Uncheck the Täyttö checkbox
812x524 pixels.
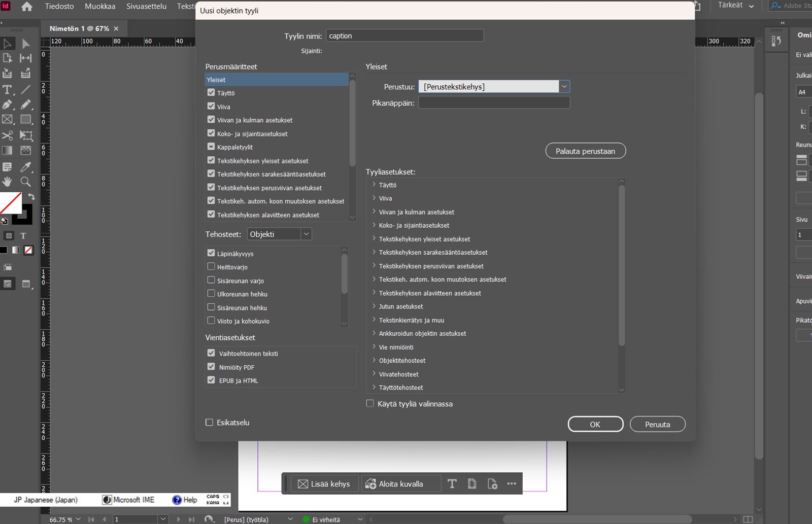(211, 93)
